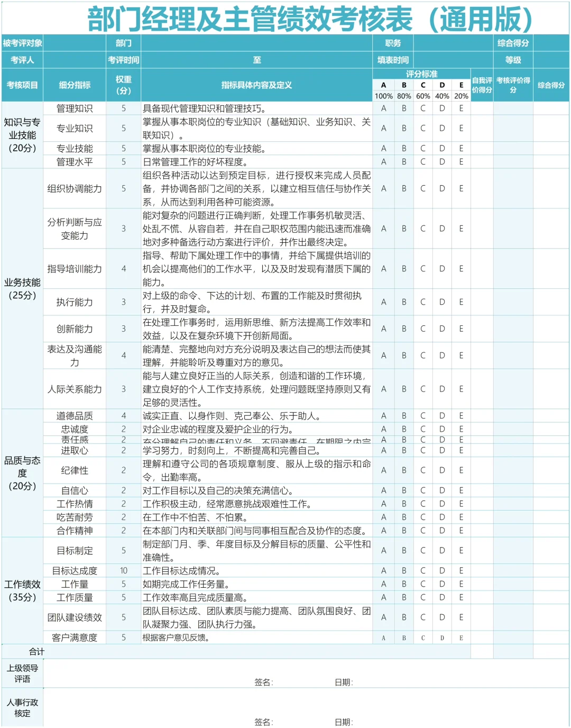Click the 40% scoring standard cell
The width and height of the screenshot is (571, 728).
(442, 96)
